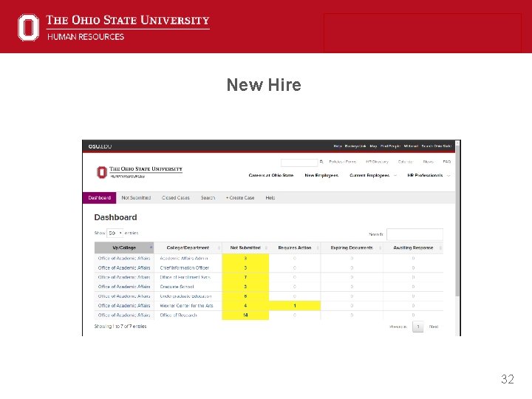Click the Help link in dark top bar

click(x=337, y=146)
